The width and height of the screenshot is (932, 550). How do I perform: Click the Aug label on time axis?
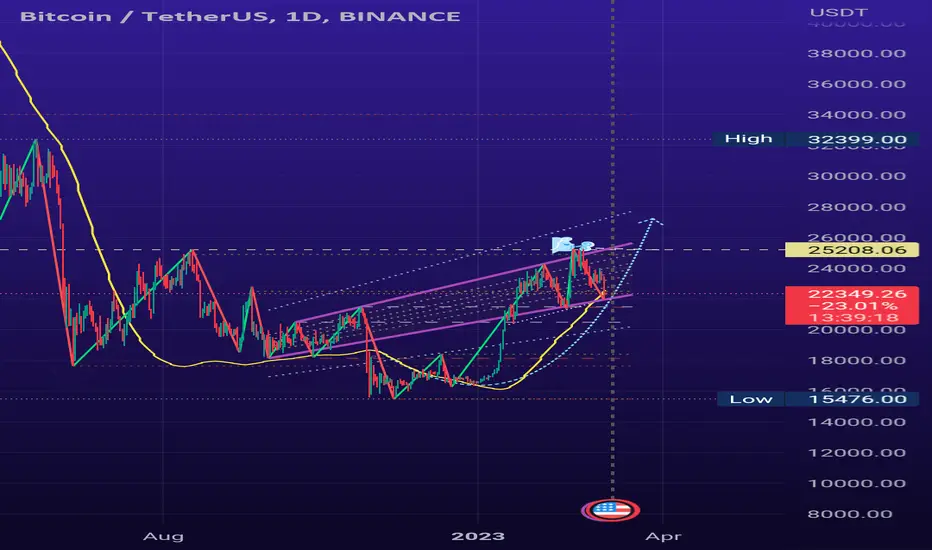coord(163,536)
